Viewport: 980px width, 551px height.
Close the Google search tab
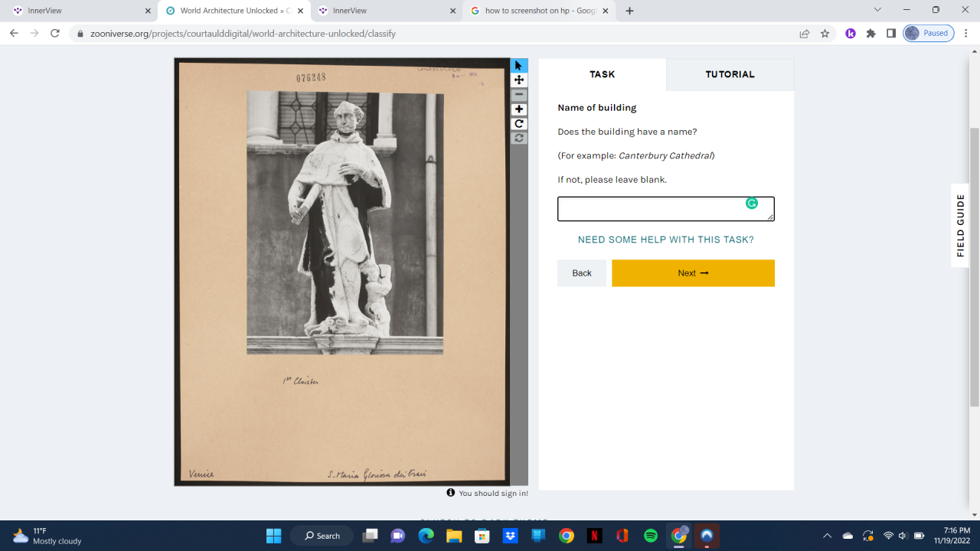tap(606, 11)
